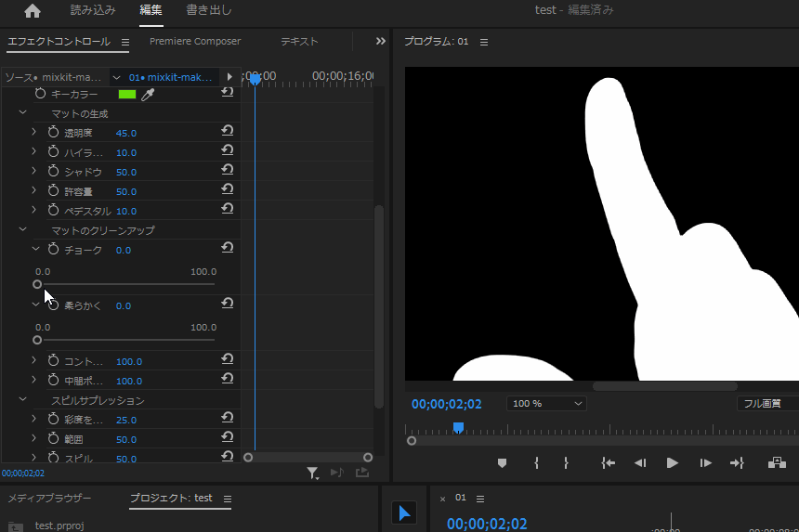Show hidden panel tabs with double chevron
This screenshot has width=799, height=532.
point(381,41)
